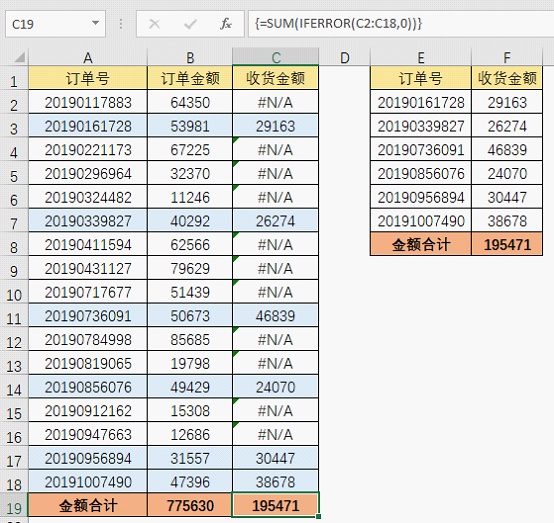Image resolution: width=554 pixels, height=523 pixels.
Task: Click the Cancel (X) formula bar icon
Action: tap(154, 24)
